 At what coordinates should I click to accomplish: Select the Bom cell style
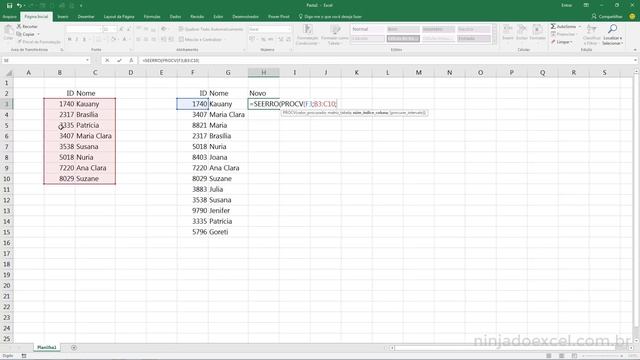click(x=403, y=29)
